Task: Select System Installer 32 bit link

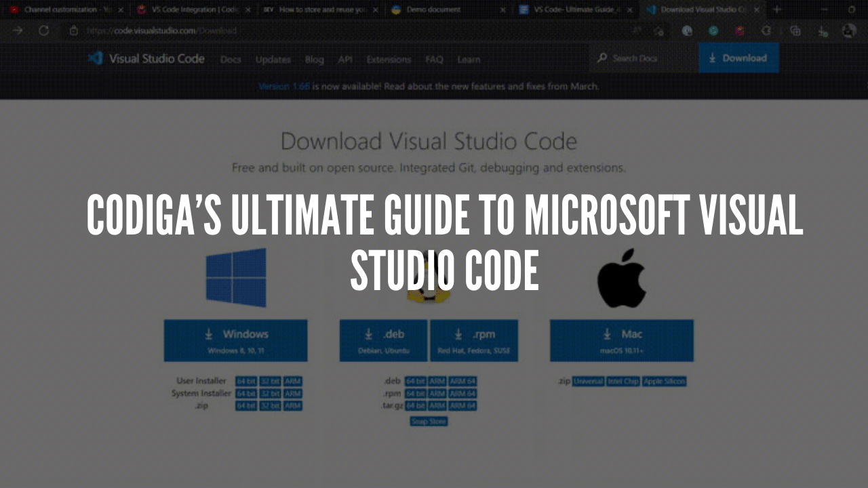Action: click(270, 393)
